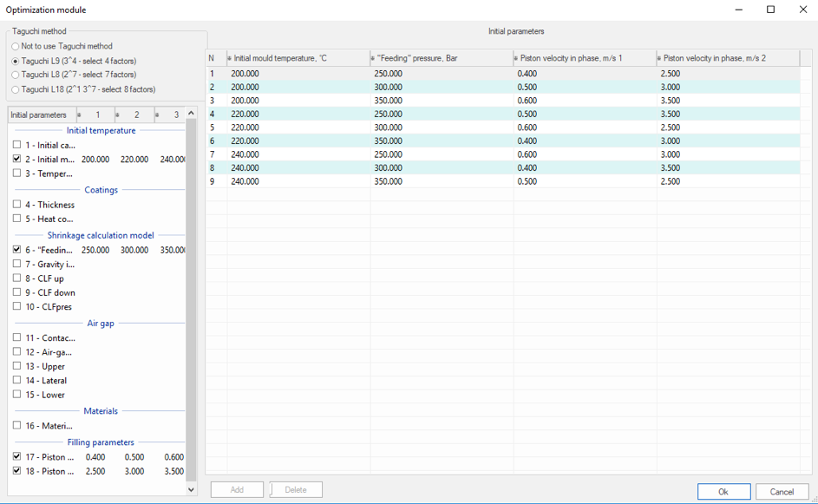
Task: Close the Optimization module window
Action: coord(803,10)
